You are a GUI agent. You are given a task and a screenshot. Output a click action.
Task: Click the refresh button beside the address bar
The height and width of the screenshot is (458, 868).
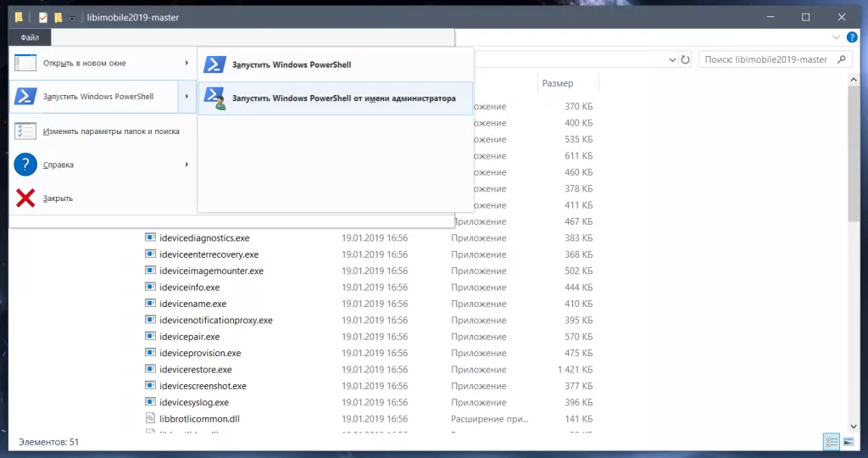click(x=685, y=59)
